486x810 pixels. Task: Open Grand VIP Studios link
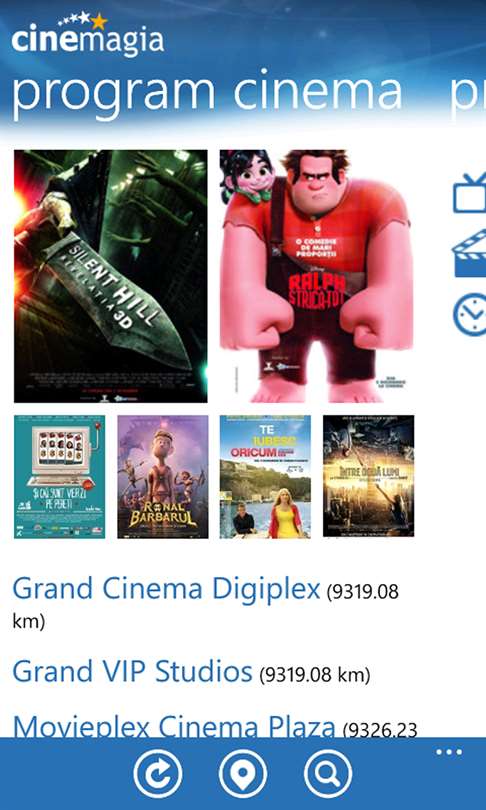(x=132, y=671)
